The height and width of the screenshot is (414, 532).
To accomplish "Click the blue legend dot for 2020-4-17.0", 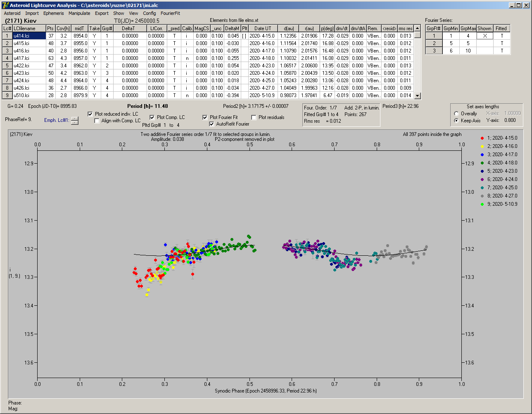I will point(482,155).
